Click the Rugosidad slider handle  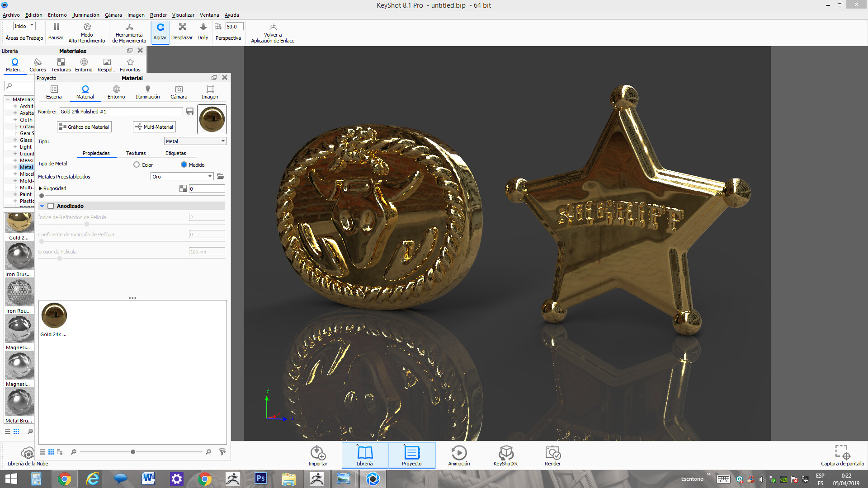pyautogui.click(x=42, y=196)
